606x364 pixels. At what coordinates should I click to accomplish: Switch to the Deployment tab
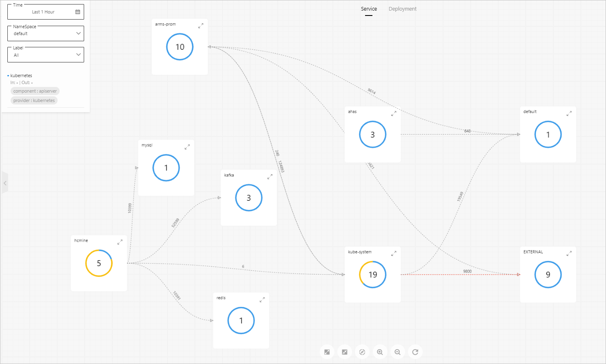point(403,9)
